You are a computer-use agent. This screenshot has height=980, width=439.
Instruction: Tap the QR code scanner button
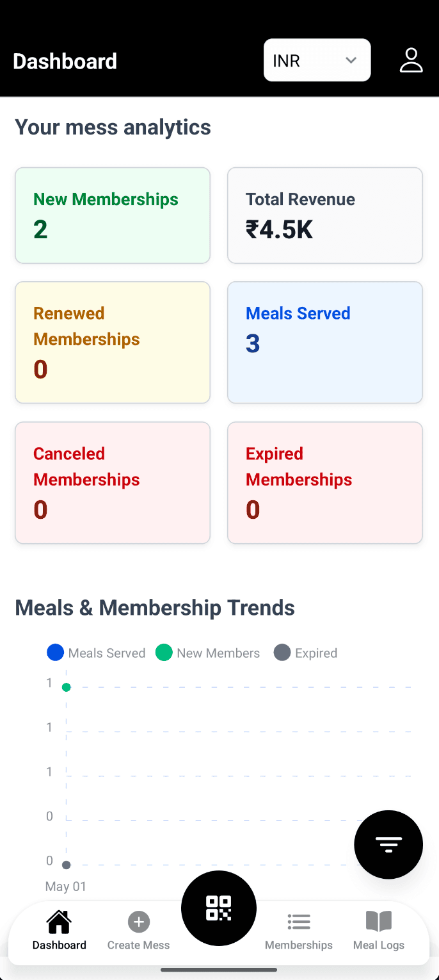[x=219, y=908]
